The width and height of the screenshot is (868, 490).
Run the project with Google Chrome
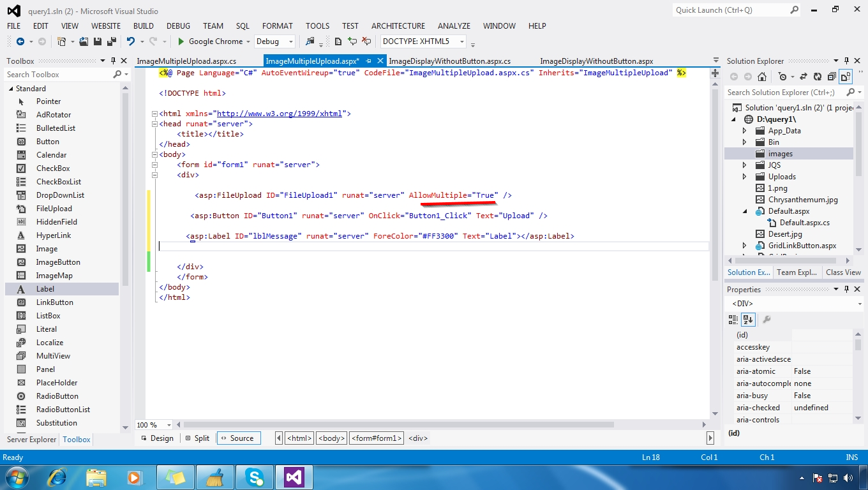point(213,41)
